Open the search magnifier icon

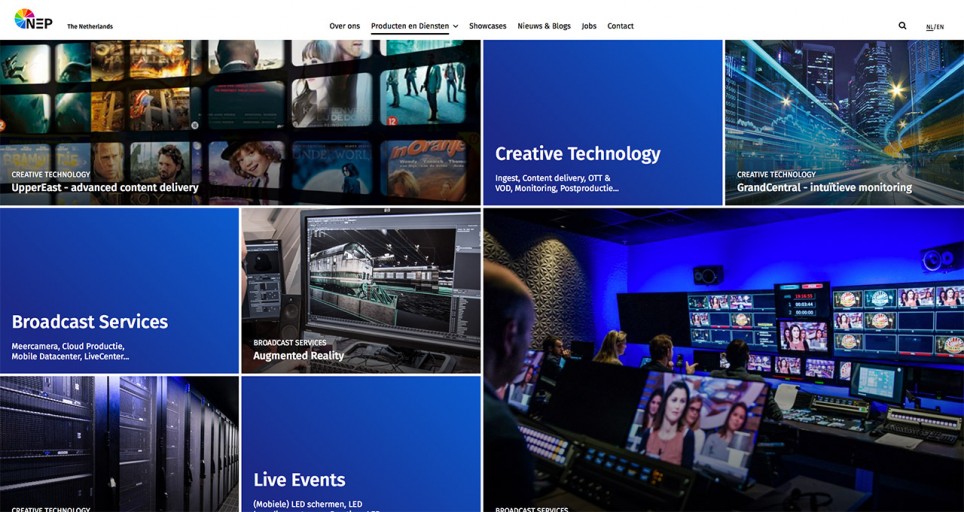(x=902, y=26)
